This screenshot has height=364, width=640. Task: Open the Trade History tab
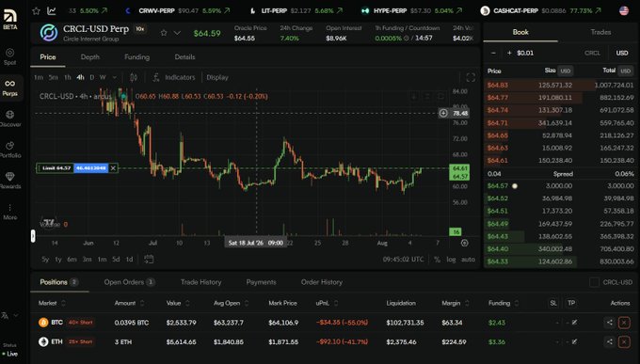(200, 282)
